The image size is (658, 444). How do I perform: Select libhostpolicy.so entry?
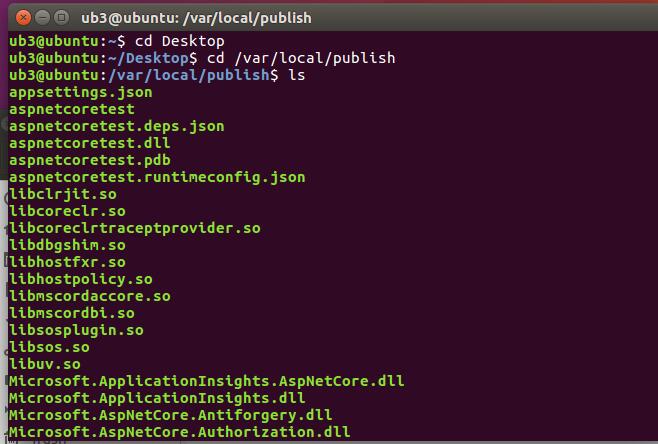[x=81, y=279]
